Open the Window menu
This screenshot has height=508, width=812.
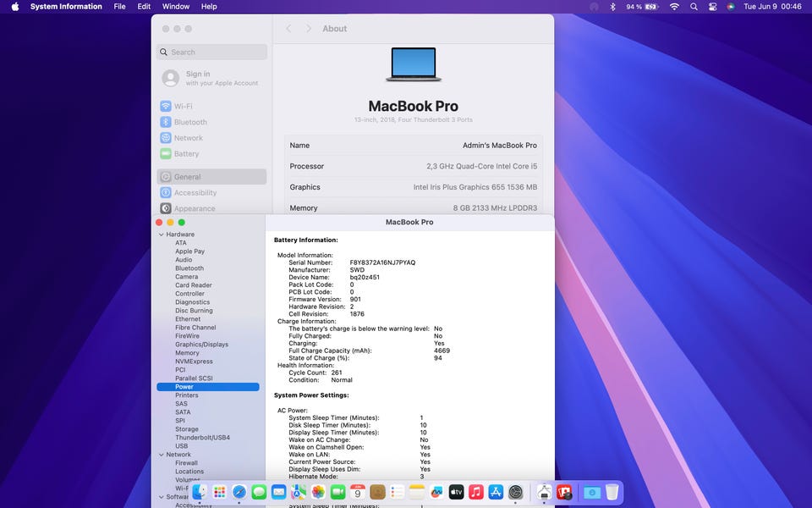176,7
